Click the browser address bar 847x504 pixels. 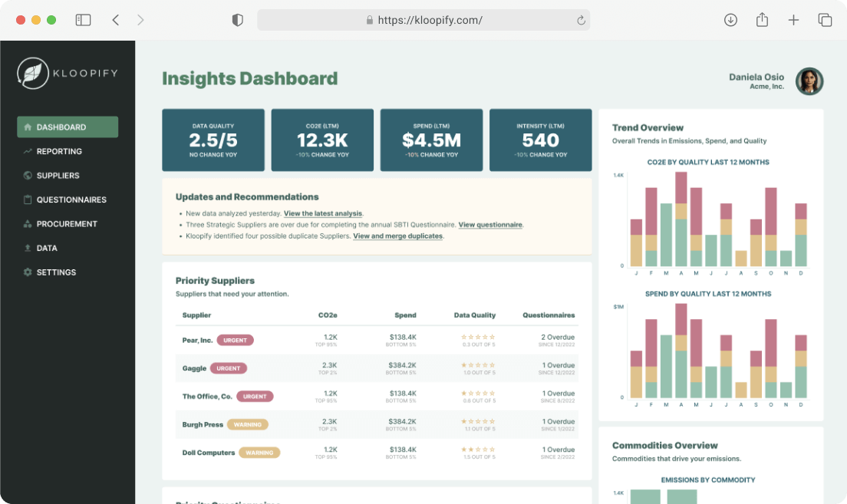(423, 20)
